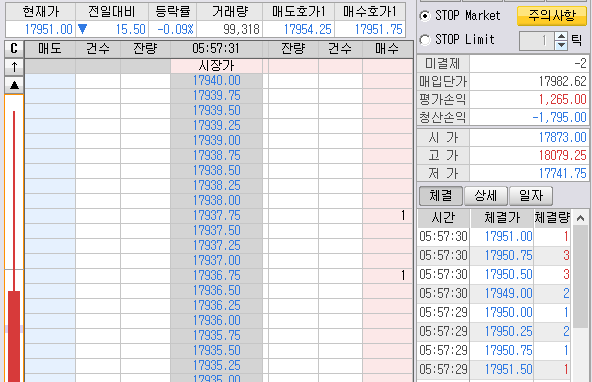Click price 17936.75 in the ladder

tap(216, 276)
